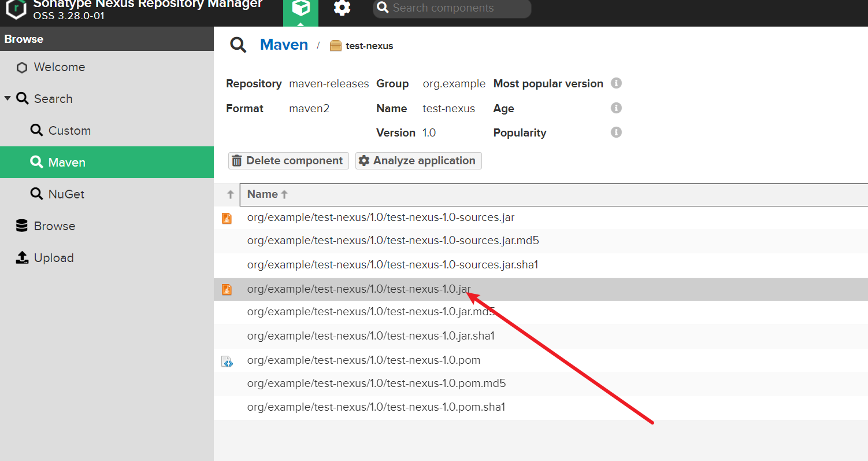The width and height of the screenshot is (868, 461).
Task: Click the info icon beside Popularity
Action: point(616,132)
